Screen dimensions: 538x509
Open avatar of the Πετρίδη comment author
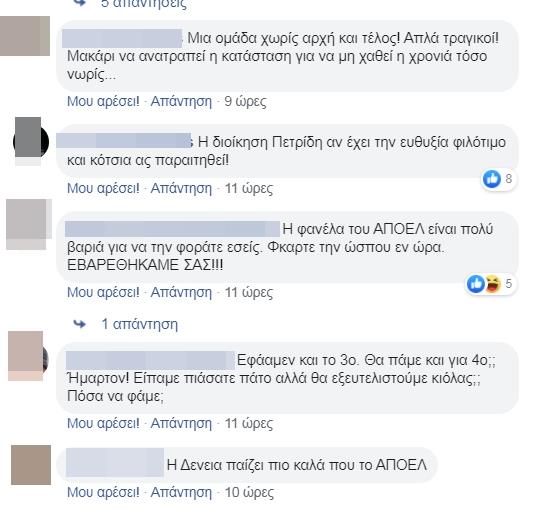pyautogui.click(x=30, y=141)
